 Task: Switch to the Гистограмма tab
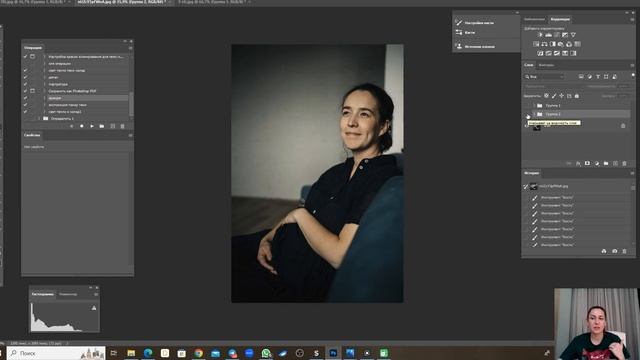coord(42,294)
